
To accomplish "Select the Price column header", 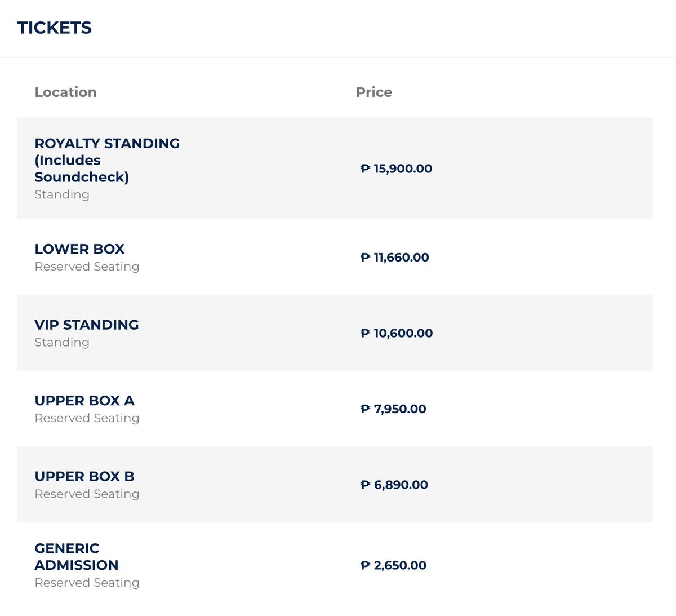I will click(x=374, y=92).
